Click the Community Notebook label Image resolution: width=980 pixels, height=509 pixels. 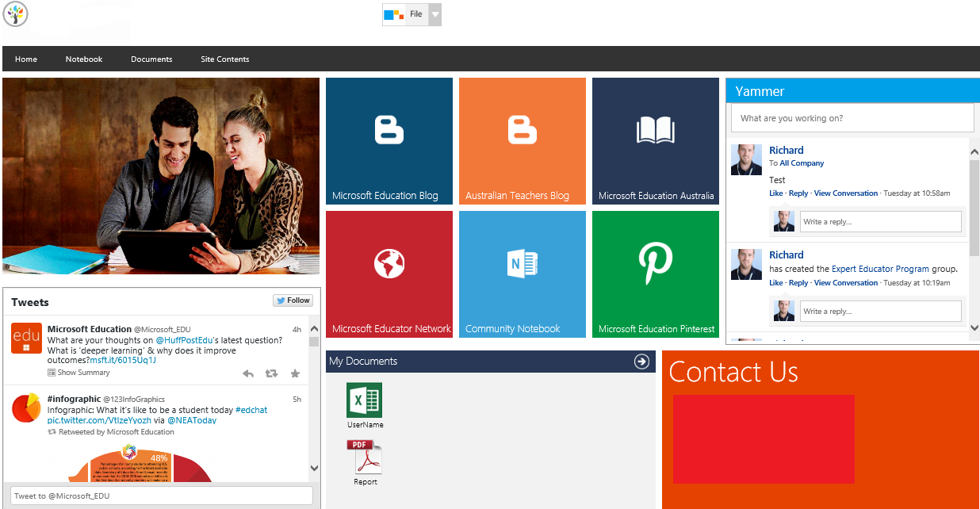[512, 329]
